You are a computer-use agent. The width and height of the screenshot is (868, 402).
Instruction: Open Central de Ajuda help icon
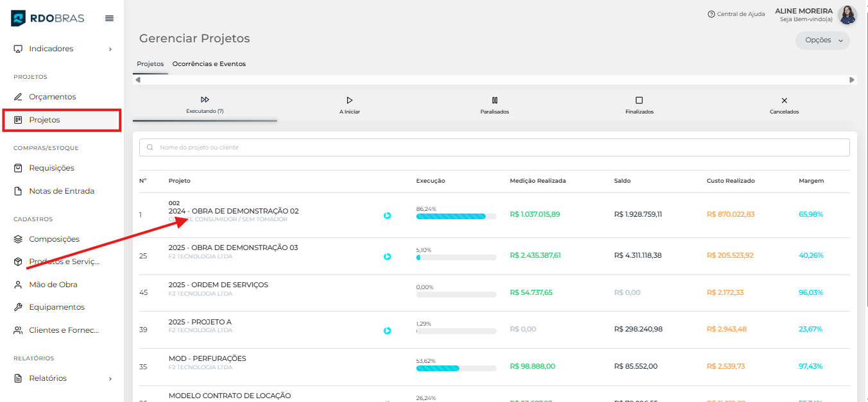tap(711, 14)
